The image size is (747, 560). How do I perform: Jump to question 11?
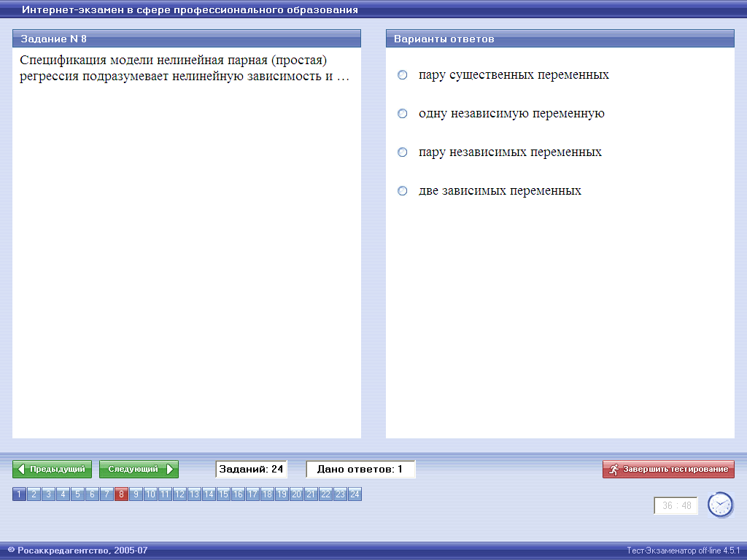coord(165,494)
